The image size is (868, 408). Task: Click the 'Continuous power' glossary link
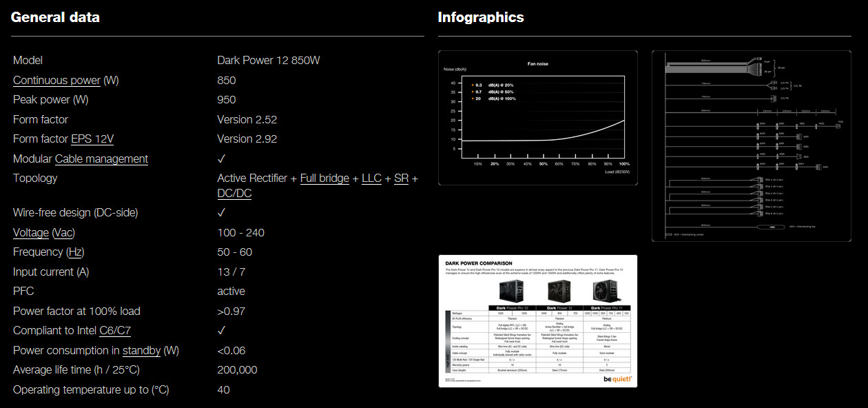pyautogui.click(x=56, y=80)
